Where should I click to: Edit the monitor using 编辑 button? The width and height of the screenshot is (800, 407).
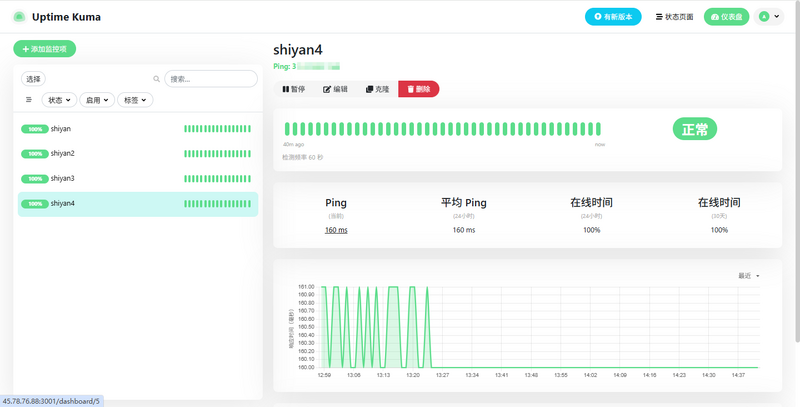pos(335,89)
